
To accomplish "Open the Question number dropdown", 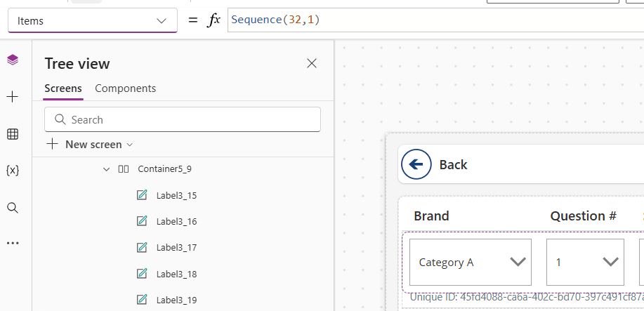I will tap(584, 263).
